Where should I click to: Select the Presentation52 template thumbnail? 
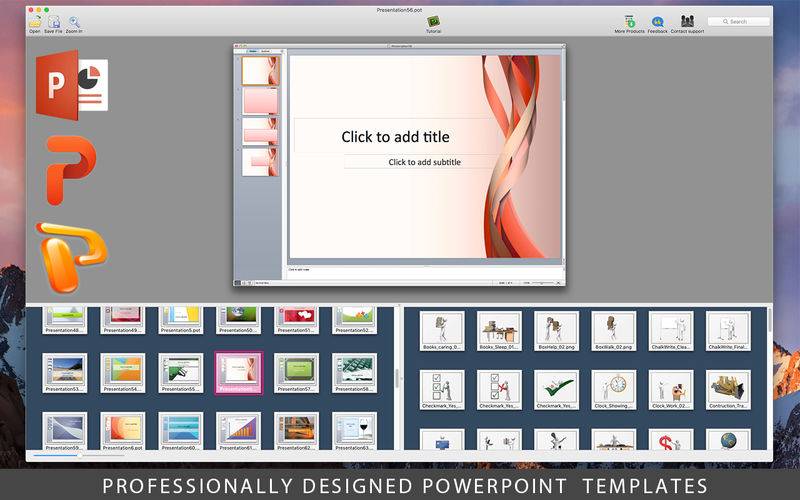coord(355,320)
